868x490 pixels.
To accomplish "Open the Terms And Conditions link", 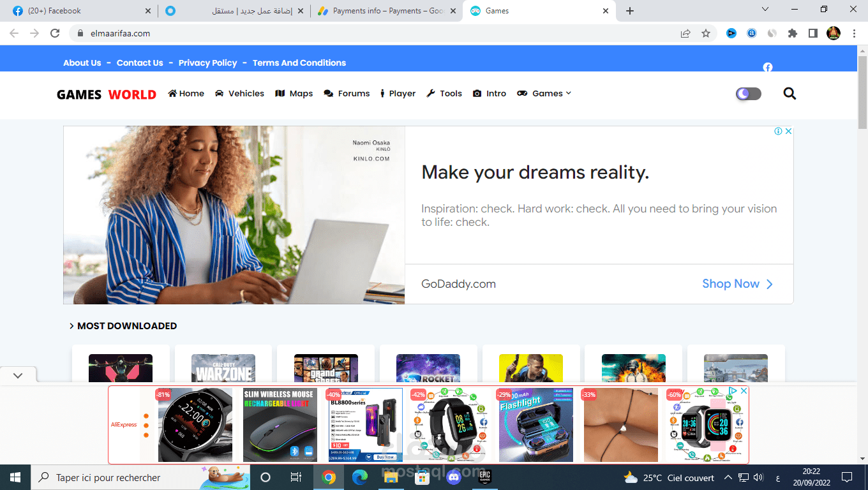I will pos(299,63).
